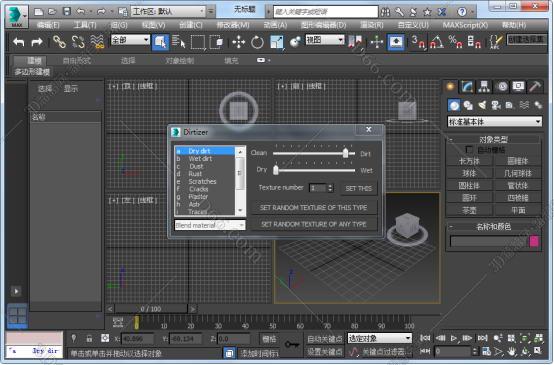This screenshot has height=365, width=554.
Task: Click the Link objects chain icon
Action: 59,42
